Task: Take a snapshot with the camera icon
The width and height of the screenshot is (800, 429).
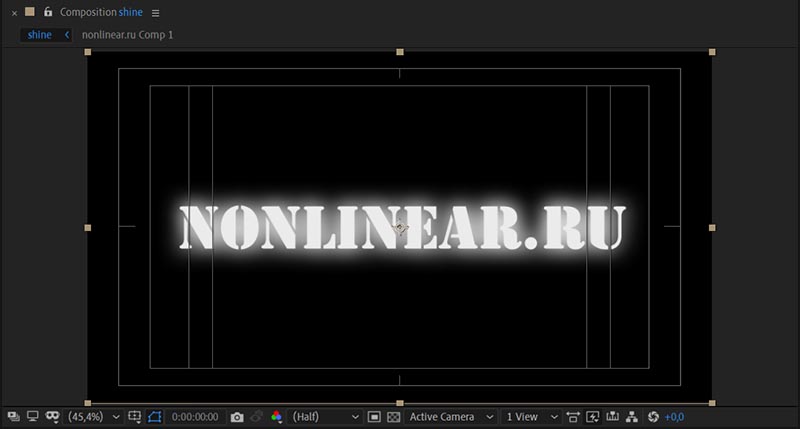Action: (237, 417)
